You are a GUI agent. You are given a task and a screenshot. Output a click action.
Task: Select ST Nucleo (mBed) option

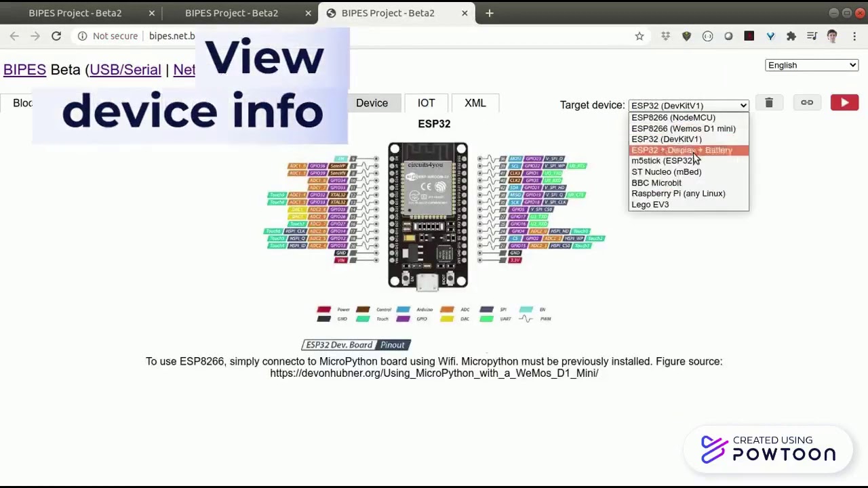click(688, 171)
